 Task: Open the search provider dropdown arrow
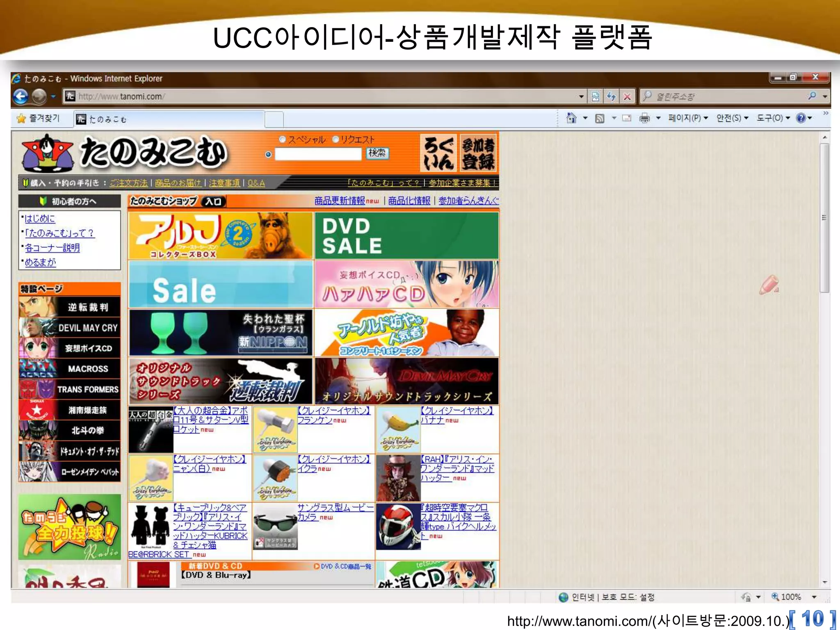pyautogui.click(x=825, y=97)
